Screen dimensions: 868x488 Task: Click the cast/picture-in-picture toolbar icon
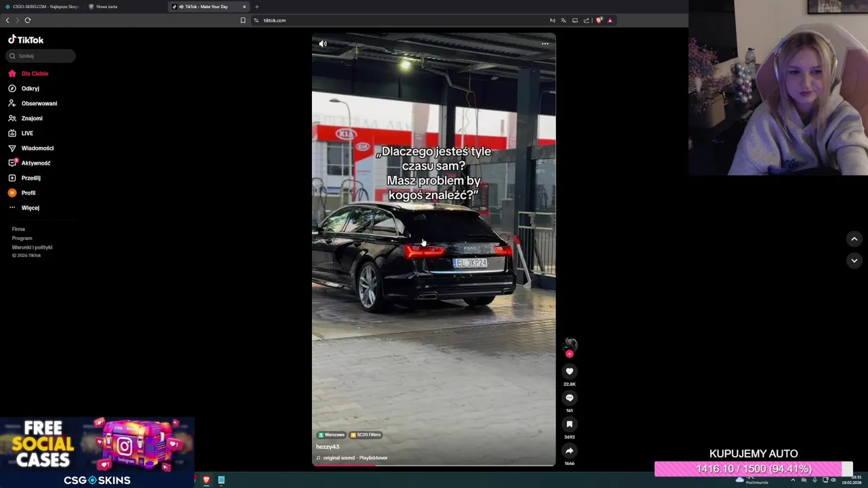(575, 20)
